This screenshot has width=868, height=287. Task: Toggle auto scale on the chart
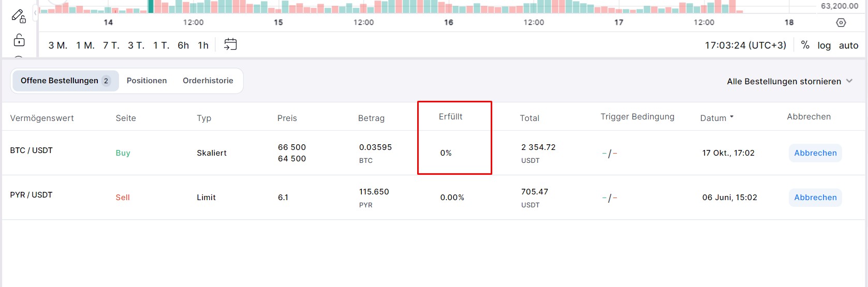[848, 46]
